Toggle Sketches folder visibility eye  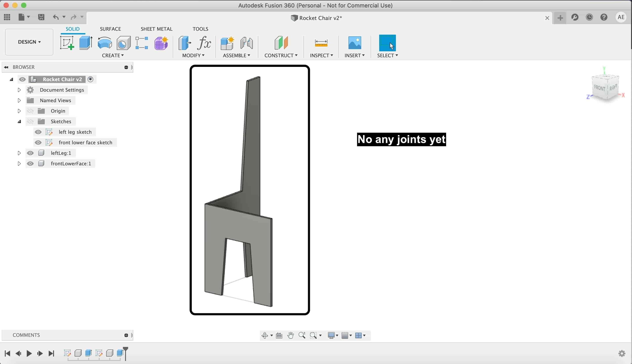[x=30, y=121]
